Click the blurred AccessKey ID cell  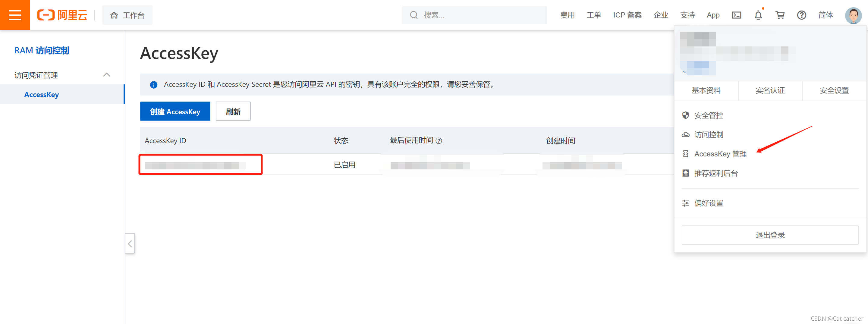click(x=195, y=165)
